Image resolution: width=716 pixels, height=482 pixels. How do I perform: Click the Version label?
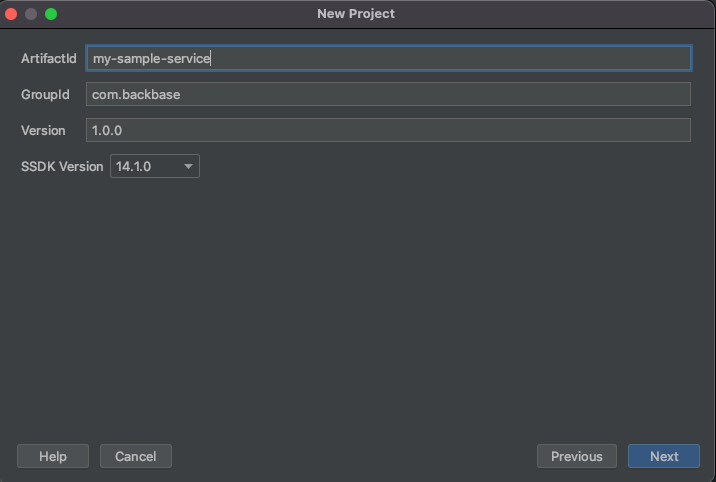click(x=43, y=131)
